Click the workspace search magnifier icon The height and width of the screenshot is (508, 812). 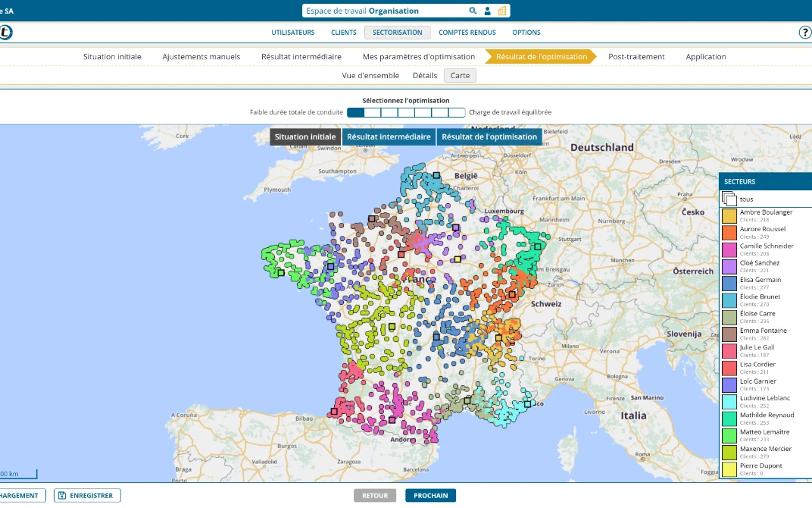473,11
